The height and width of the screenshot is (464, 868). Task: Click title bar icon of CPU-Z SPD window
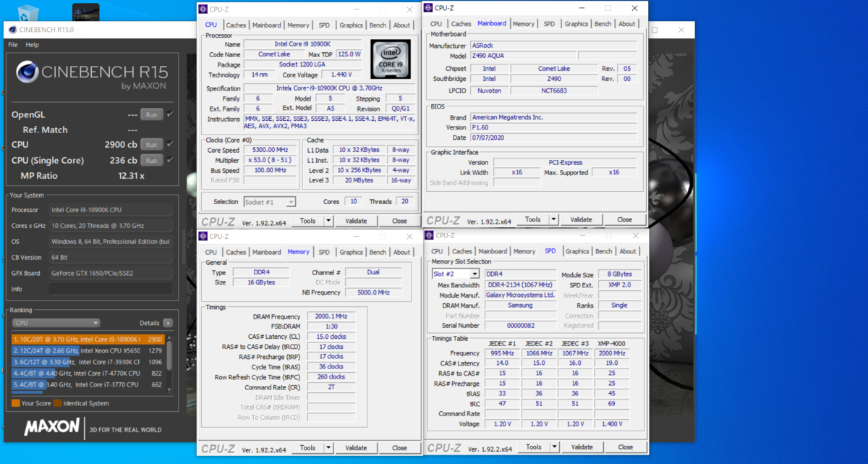click(429, 235)
